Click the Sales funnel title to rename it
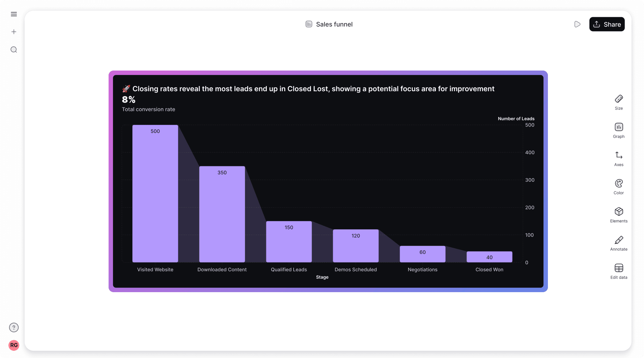The height and width of the screenshot is (358, 644). coord(334,24)
